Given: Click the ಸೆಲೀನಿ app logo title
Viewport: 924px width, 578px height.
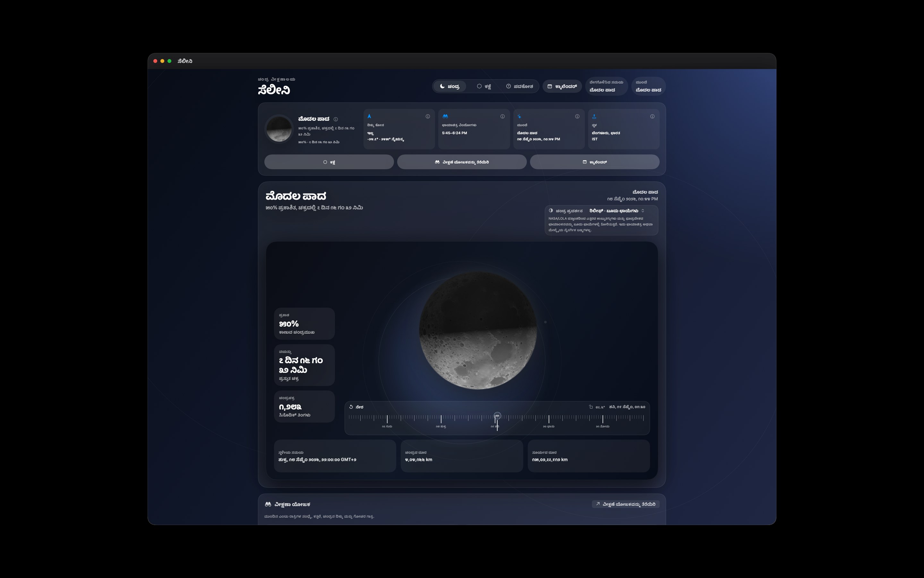Looking at the screenshot, I should click(x=274, y=90).
